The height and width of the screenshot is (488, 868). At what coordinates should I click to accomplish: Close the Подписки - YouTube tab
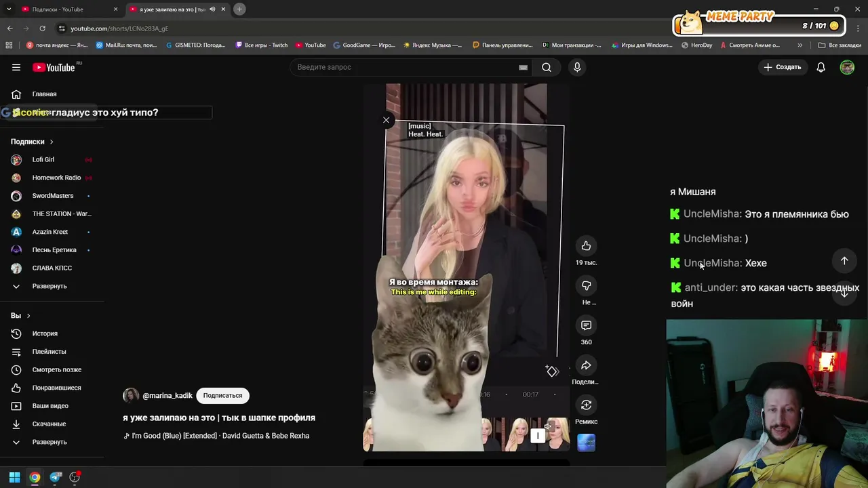(x=115, y=9)
